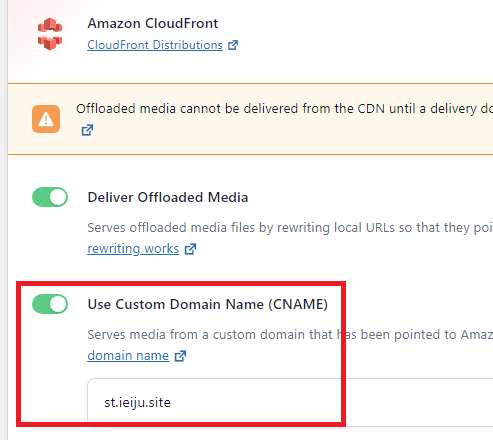Toggle off Deliver Offloaded Media switch
The image size is (493, 440).
50,197
